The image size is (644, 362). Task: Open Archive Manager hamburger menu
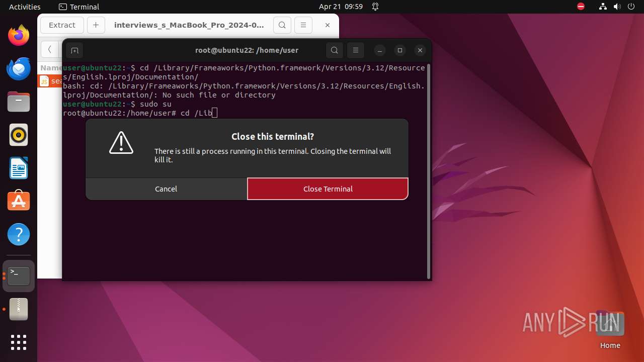coord(303,25)
